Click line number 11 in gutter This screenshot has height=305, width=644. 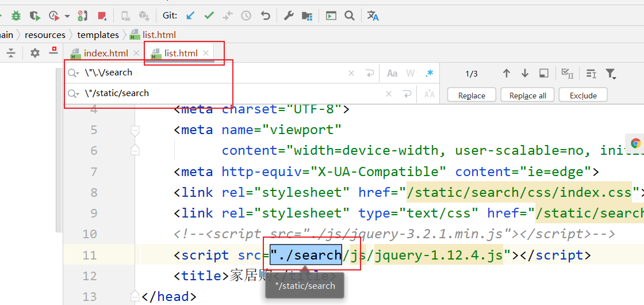pos(90,256)
